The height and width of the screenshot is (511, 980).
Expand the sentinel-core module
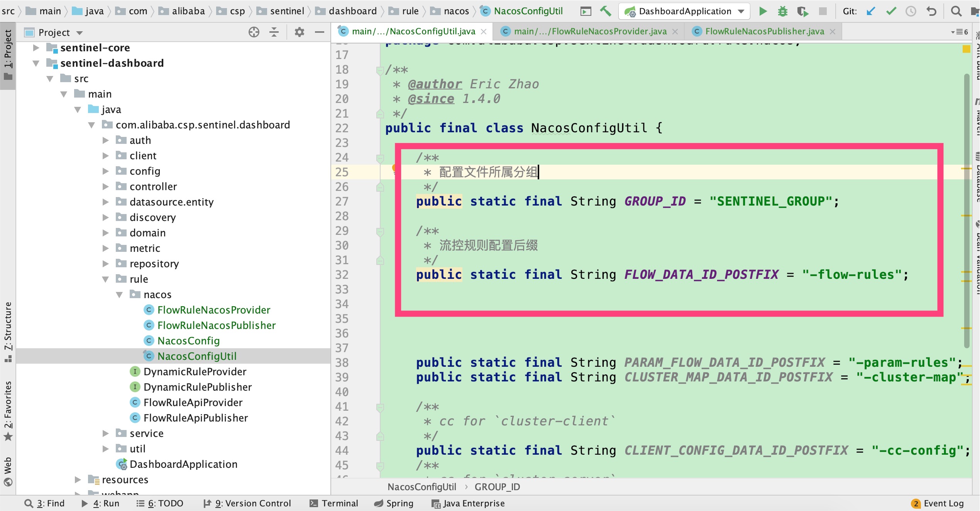click(36, 48)
